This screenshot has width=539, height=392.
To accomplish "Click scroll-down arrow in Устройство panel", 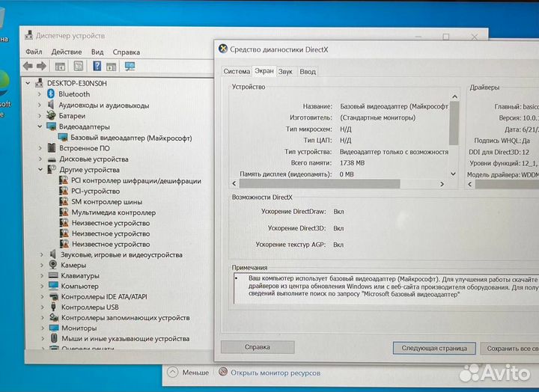I will pyautogui.click(x=454, y=174).
